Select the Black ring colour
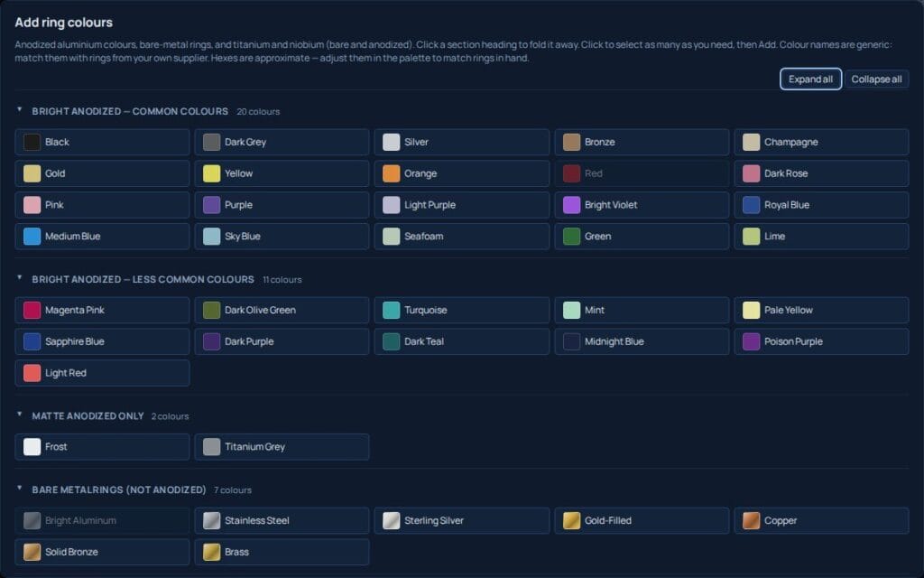Image resolution: width=924 pixels, height=578 pixels. pos(103,142)
